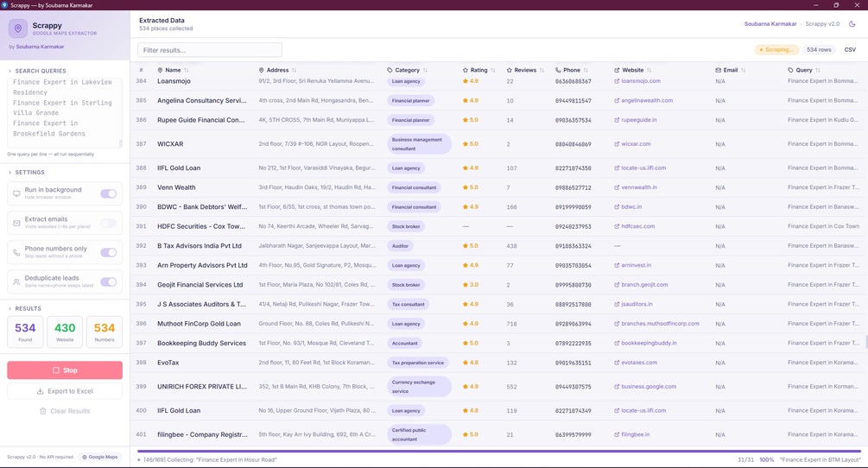This screenshot has width=868, height=468.
Task: Click the envelope icon in Email column header
Action: click(718, 70)
